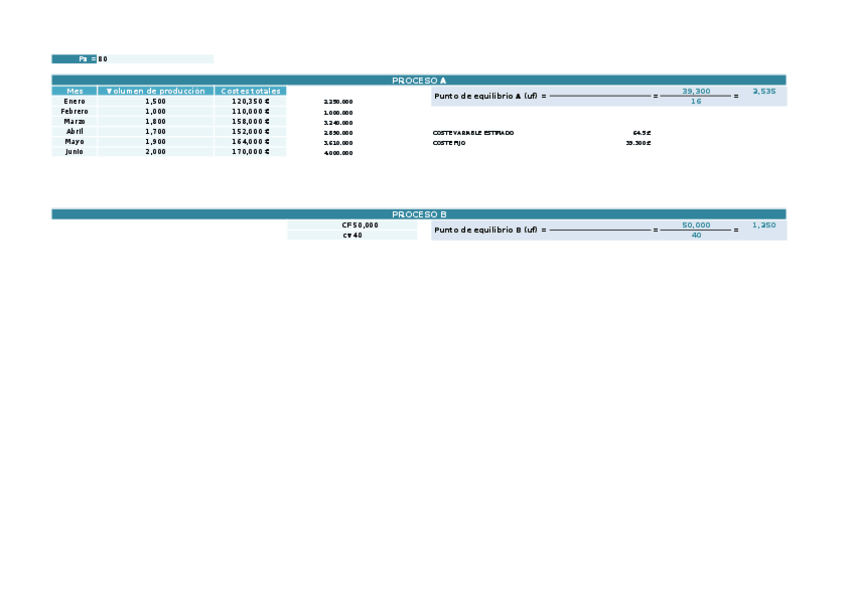
Task: Select the Febrero production volume 1,000 cell
Action: tap(155, 111)
